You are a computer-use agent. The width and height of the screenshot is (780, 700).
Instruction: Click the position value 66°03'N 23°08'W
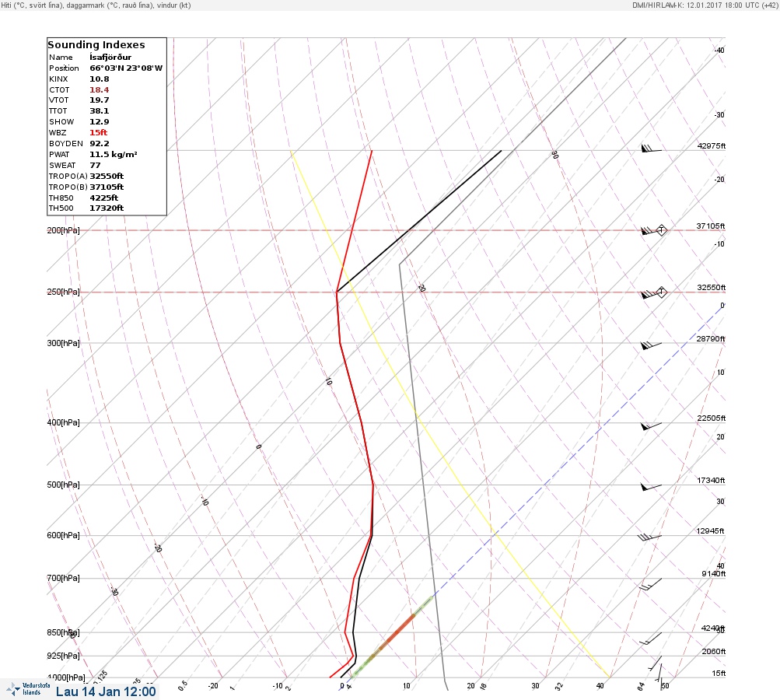pyautogui.click(x=126, y=68)
